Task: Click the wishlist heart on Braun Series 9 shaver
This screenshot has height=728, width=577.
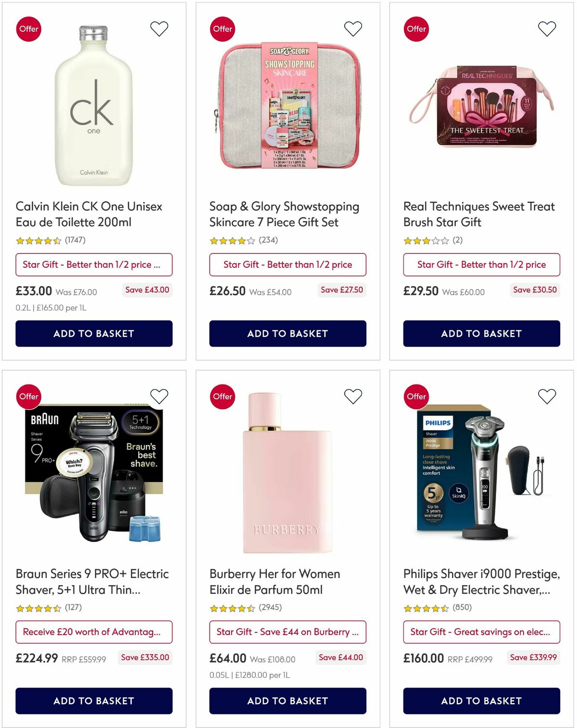Action: [159, 396]
